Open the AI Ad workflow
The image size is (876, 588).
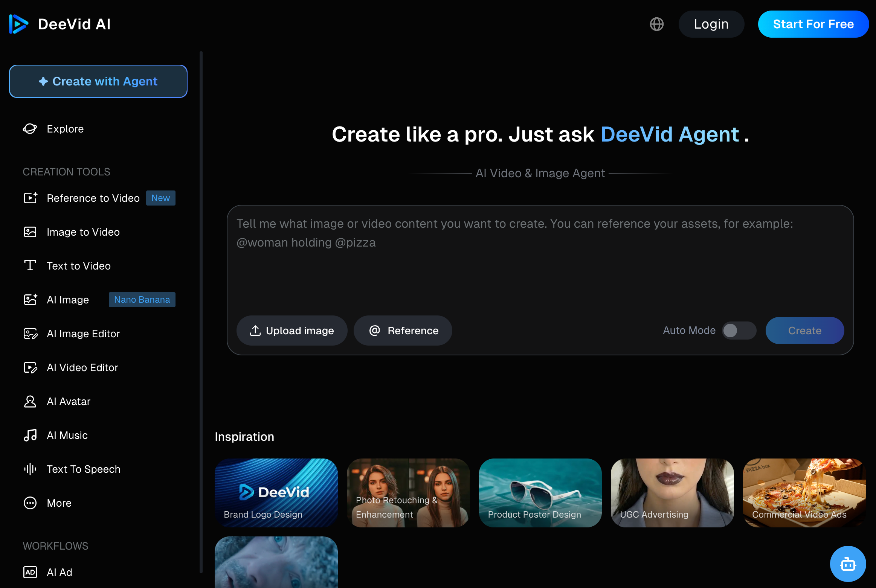click(x=99, y=572)
